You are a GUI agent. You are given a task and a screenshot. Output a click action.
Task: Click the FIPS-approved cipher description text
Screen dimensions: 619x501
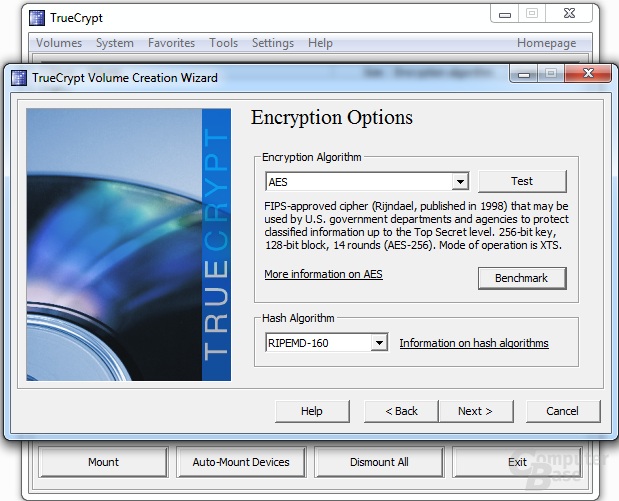tap(416, 225)
